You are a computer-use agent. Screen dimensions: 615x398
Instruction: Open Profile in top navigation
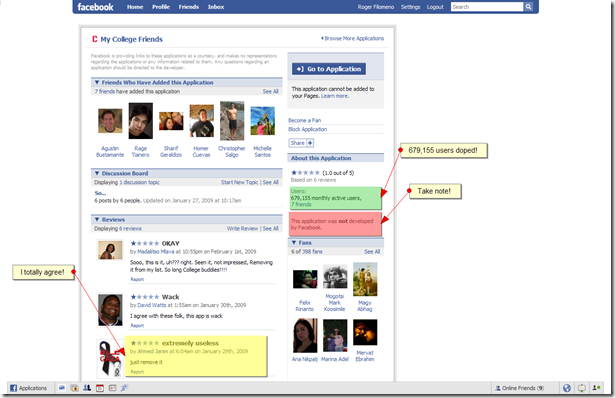coord(161,7)
